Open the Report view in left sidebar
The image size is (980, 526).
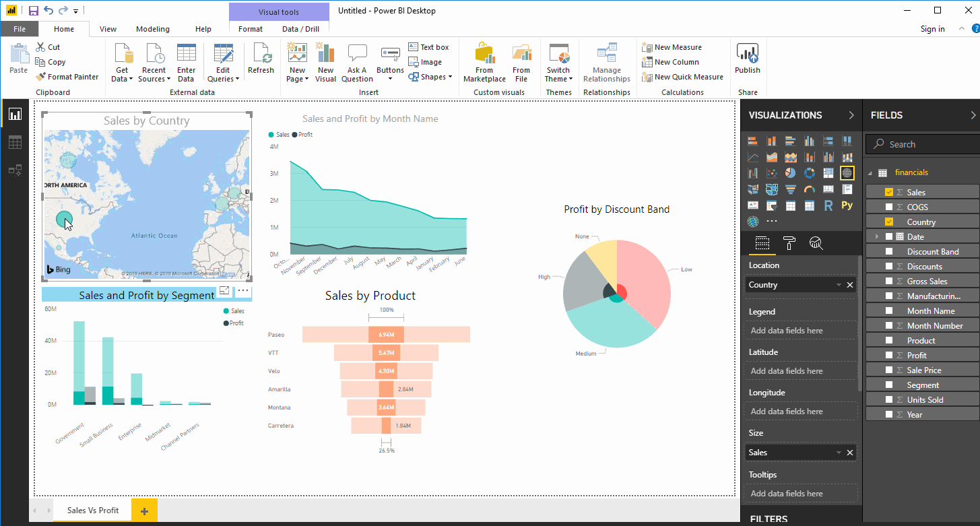click(x=15, y=114)
